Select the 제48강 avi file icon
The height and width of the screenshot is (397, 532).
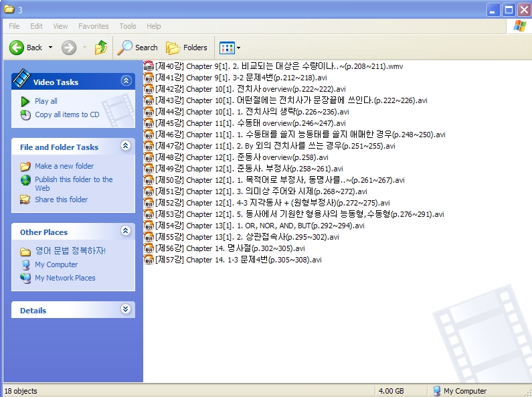click(149, 157)
